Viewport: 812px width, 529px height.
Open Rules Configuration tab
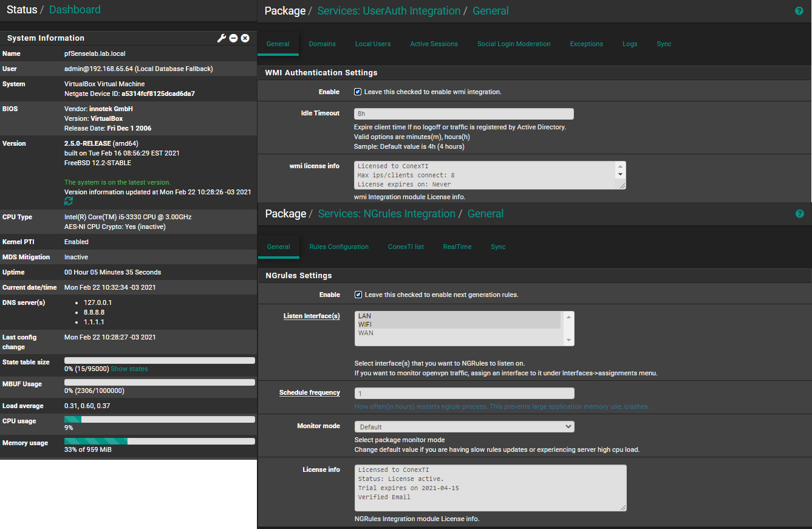[x=339, y=247]
